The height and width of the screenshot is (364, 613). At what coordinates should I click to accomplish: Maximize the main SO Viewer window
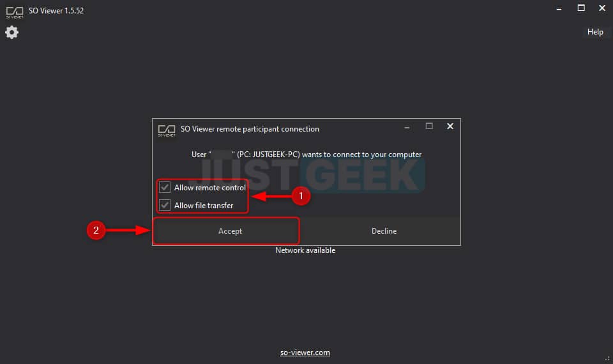click(x=581, y=8)
